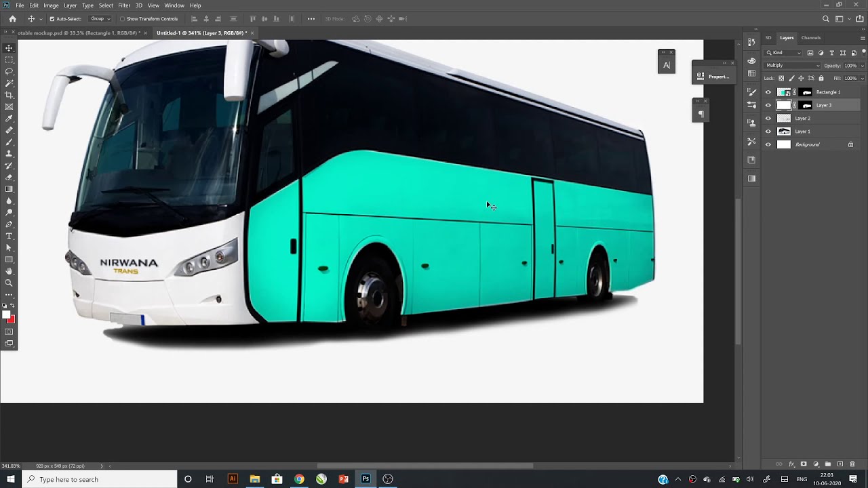Screen dimensions: 868x488
Task: Select the Move tool
Action: (9, 47)
